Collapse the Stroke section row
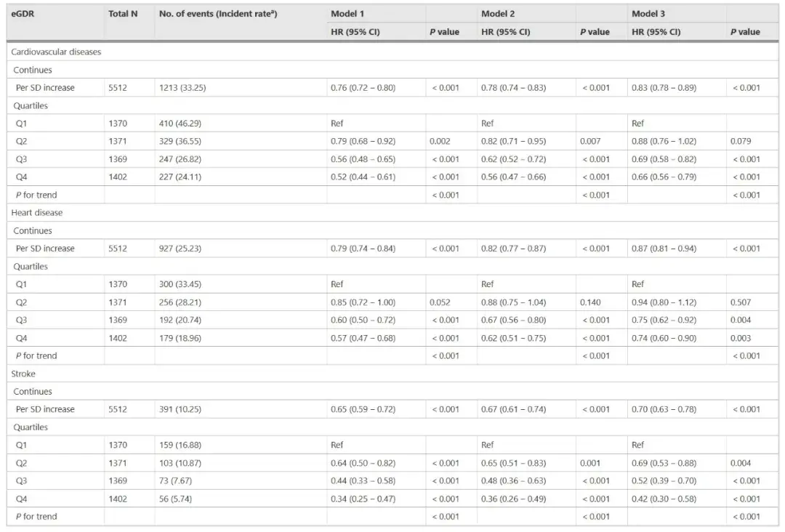Screen dimensions: 785x532 tap(23, 374)
